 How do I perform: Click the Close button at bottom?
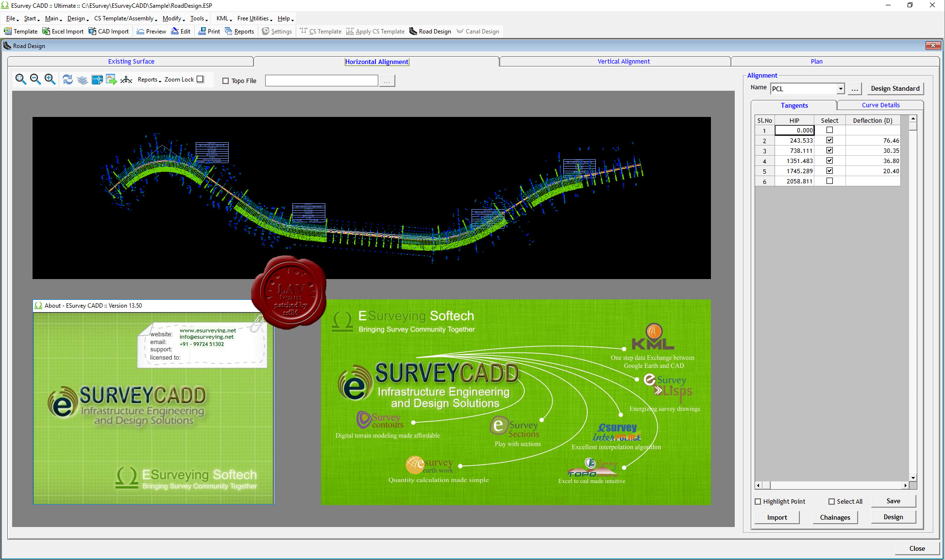[917, 548]
